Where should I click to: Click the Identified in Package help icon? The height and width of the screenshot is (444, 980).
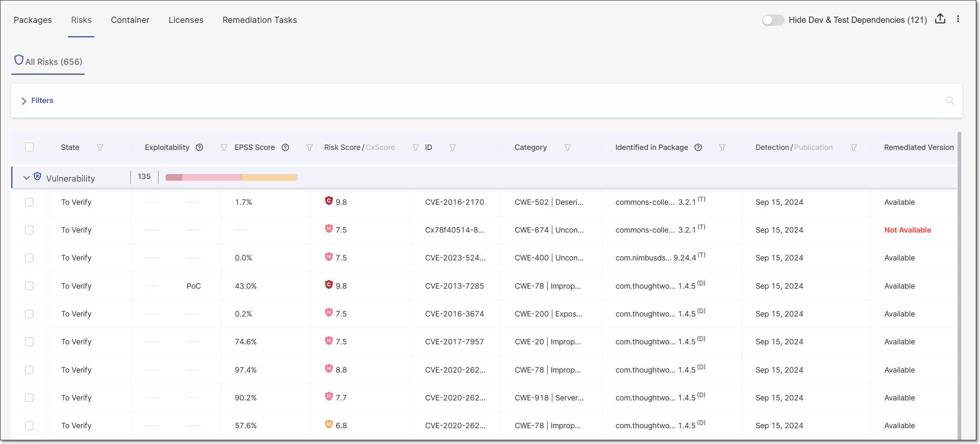[x=698, y=147]
